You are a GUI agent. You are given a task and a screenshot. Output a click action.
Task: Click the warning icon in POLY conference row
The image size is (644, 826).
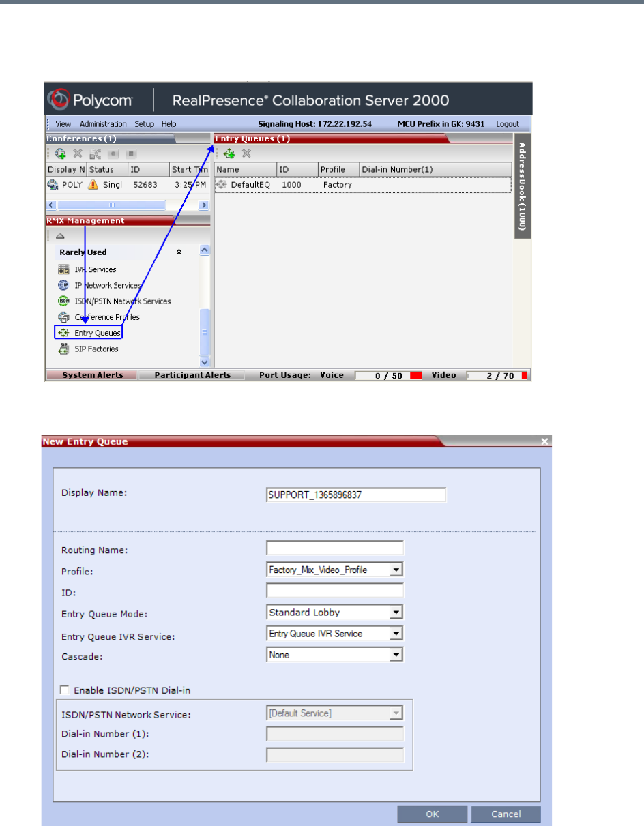click(93, 185)
